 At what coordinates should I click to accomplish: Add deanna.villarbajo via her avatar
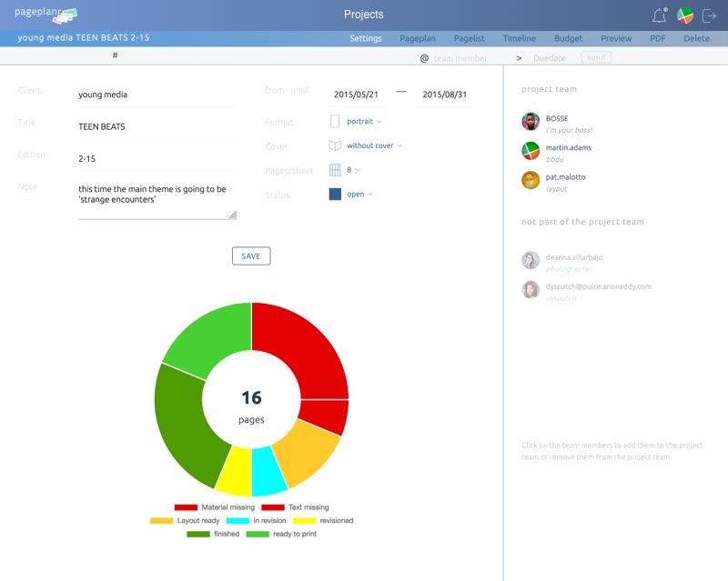click(x=531, y=260)
